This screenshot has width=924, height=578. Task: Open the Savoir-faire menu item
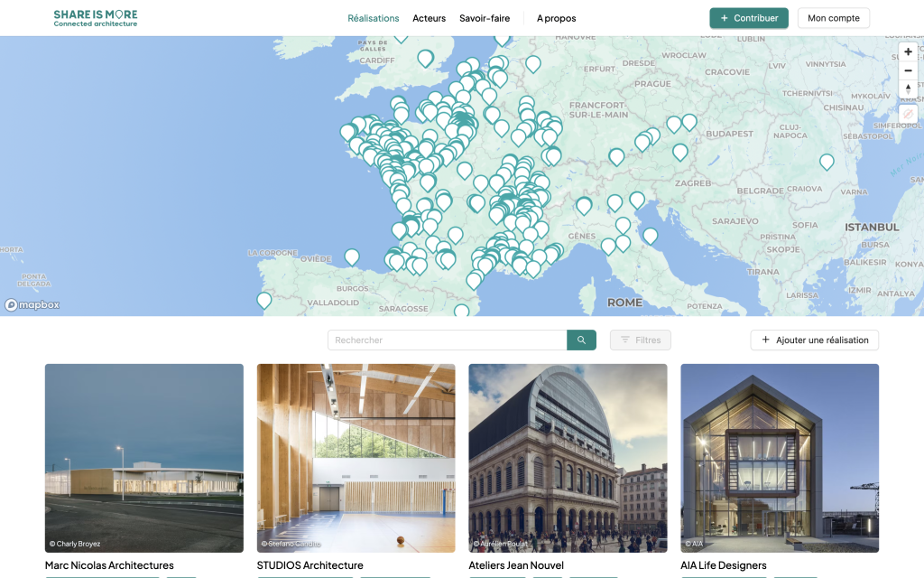(x=485, y=18)
